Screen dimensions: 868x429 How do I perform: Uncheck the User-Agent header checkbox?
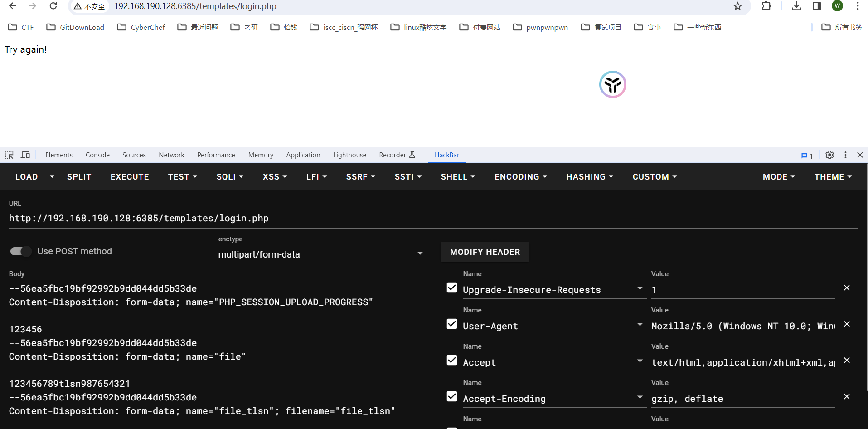point(452,324)
